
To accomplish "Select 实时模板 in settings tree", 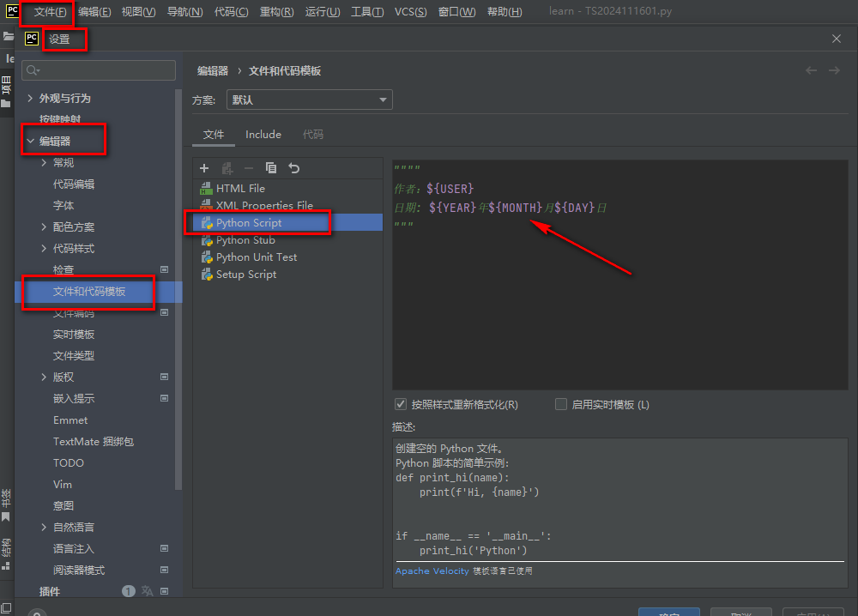I will point(73,335).
